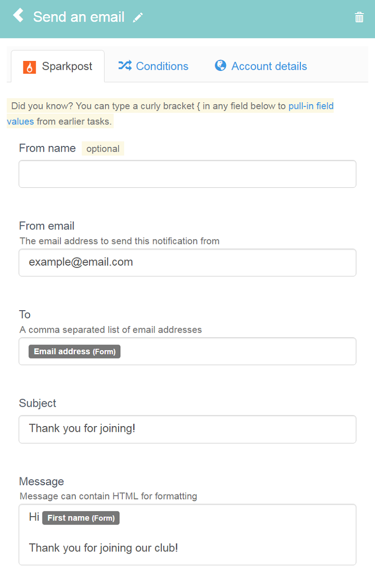The width and height of the screenshot is (375, 588).
Task: Focus the From email field
Action: coord(187,262)
